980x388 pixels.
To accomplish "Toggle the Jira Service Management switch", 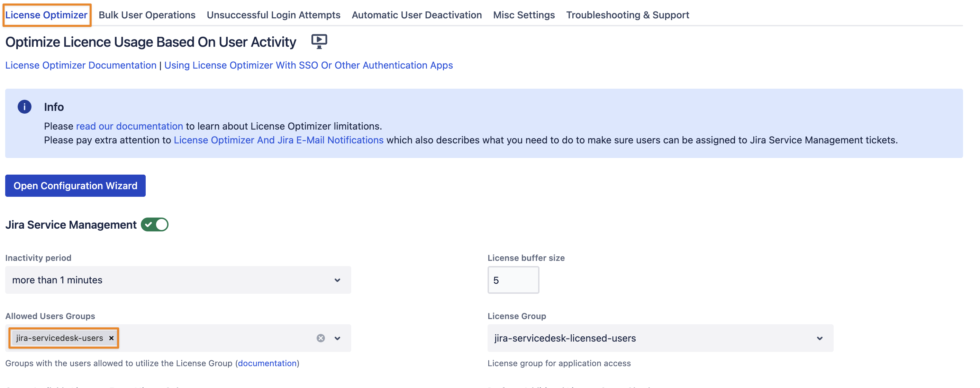I will point(154,224).
